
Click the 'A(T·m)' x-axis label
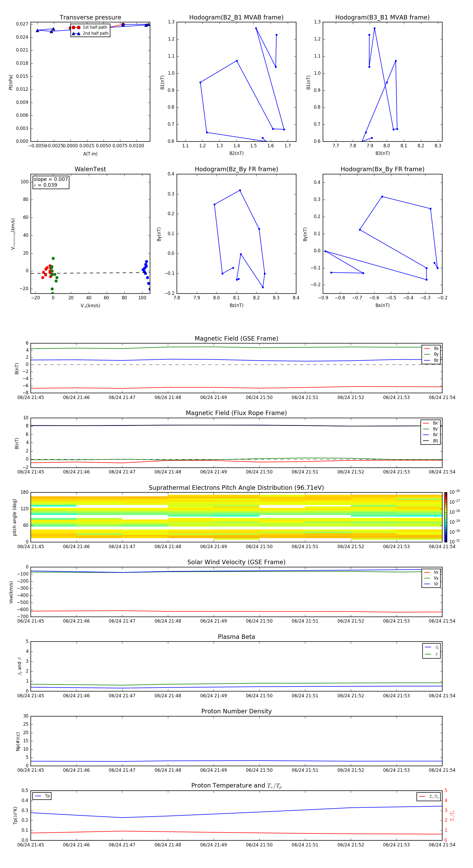(x=90, y=154)
